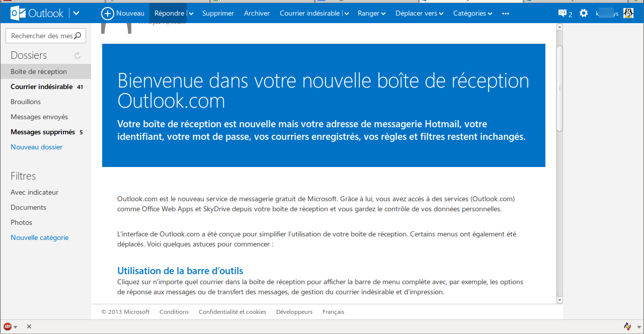
Task: Close the add-on bar with X
Action: 29,326
